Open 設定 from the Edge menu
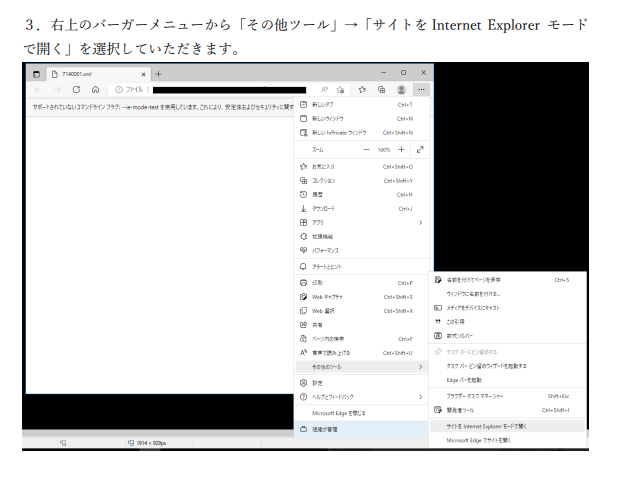Image resolution: width=627 pixels, height=477 pixels. point(318,382)
